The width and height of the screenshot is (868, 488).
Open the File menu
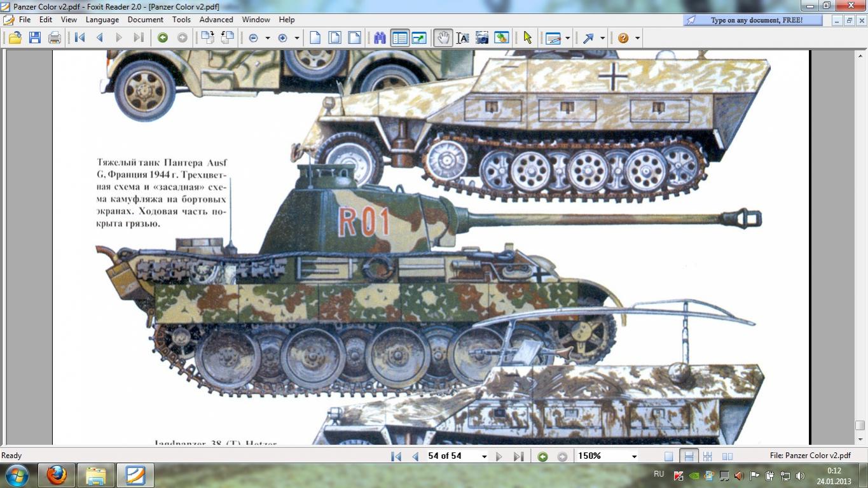(25, 20)
